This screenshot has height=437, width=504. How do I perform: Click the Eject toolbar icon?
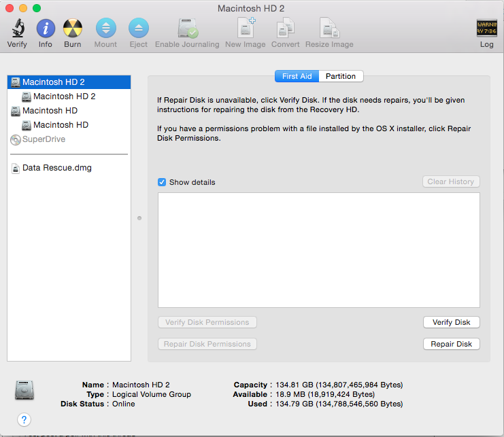(x=139, y=29)
